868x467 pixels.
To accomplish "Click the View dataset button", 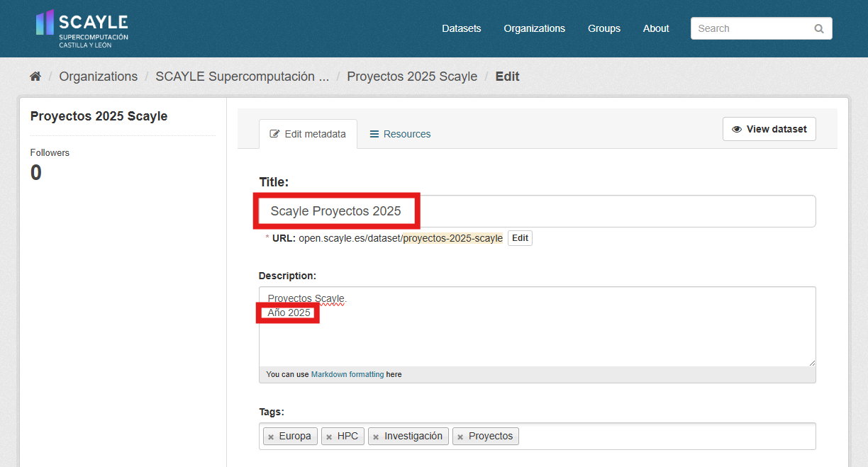I will tap(769, 129).
